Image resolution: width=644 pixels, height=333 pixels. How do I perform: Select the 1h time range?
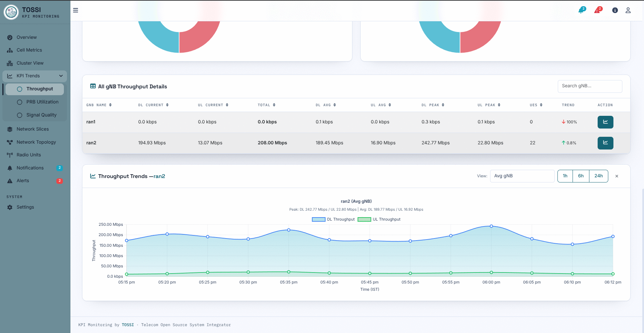coord(565,176)
